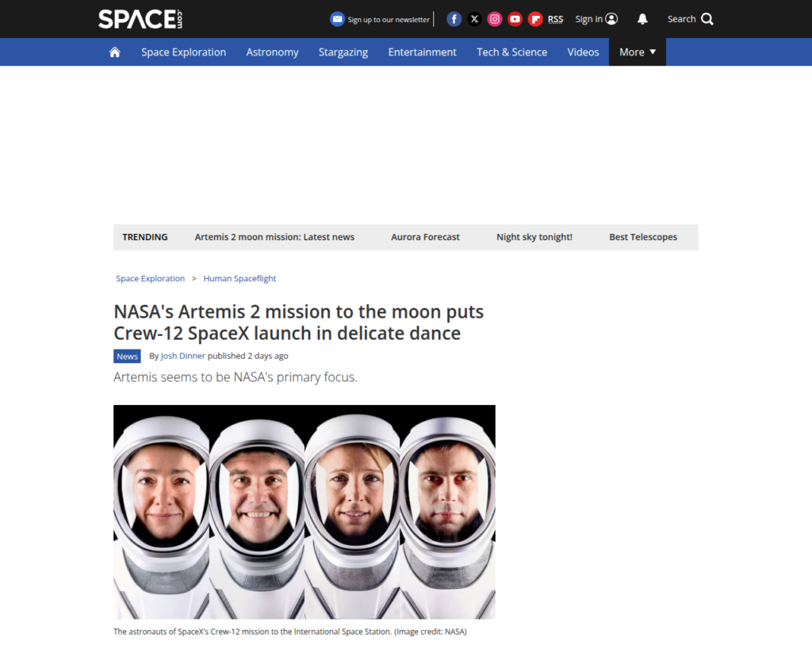The height and width of the screenshot is (649, 812).
Task: Follow the Human Spaceflight breadcrumb
Action: tap(239, 279)
